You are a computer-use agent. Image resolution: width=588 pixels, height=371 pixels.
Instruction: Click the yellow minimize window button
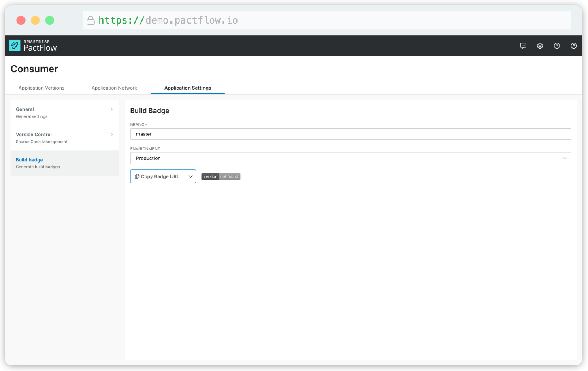(35, 20)
